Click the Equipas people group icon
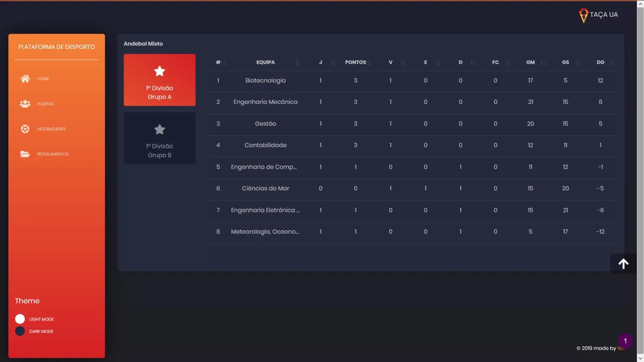The width and height of the screenshot is (644, 362). (x=25, y=104)
